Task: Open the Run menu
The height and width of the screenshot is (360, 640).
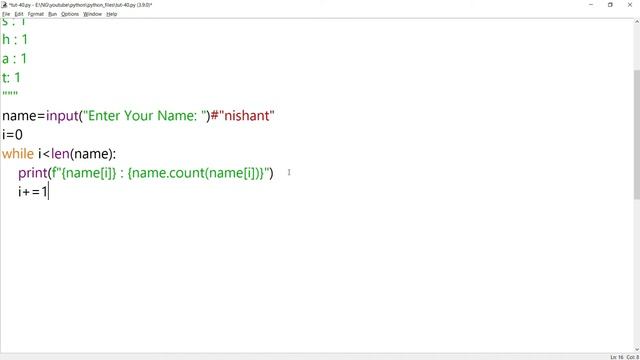Action: click(52, 14)
